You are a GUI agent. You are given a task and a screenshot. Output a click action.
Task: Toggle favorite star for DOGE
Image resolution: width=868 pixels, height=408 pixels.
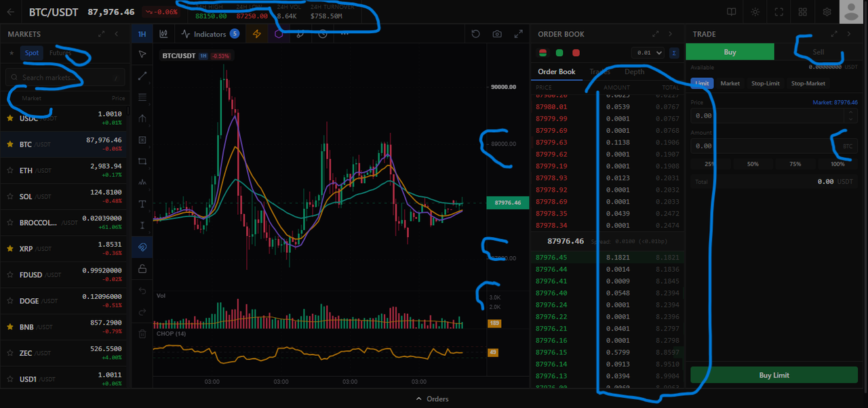pyautogui.click(x=10, y=301)
